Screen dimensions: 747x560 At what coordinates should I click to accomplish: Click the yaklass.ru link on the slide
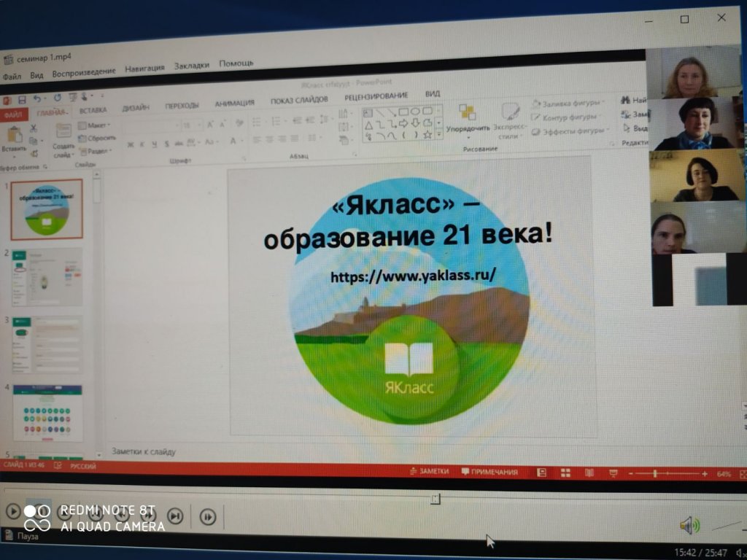point(413,276)
